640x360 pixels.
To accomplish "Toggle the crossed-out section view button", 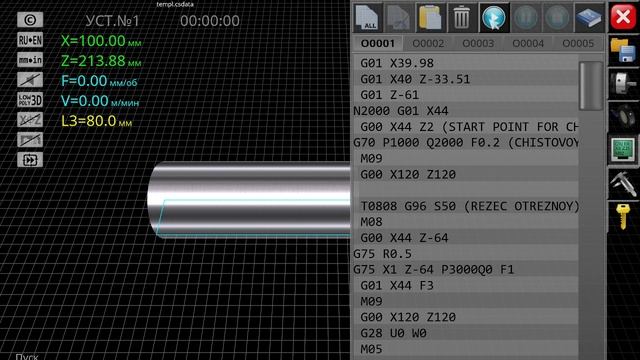I will pos(30,140).
